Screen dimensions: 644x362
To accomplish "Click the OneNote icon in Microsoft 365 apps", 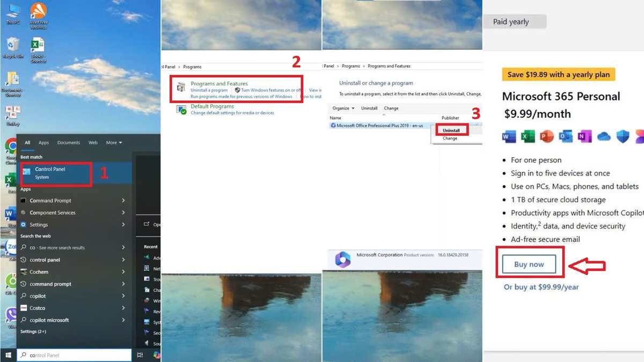I will [x=584, y=136].
